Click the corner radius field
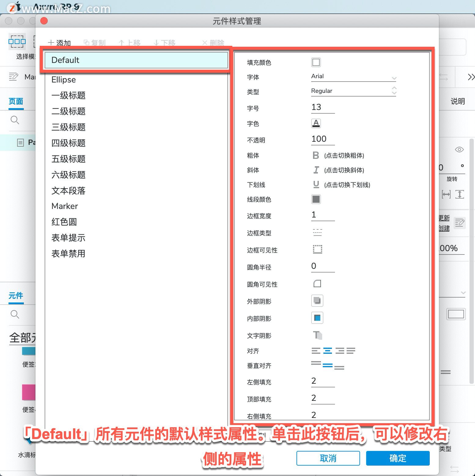Image resolution: width=475 pixels, height=476 pixels. point(323,266)
